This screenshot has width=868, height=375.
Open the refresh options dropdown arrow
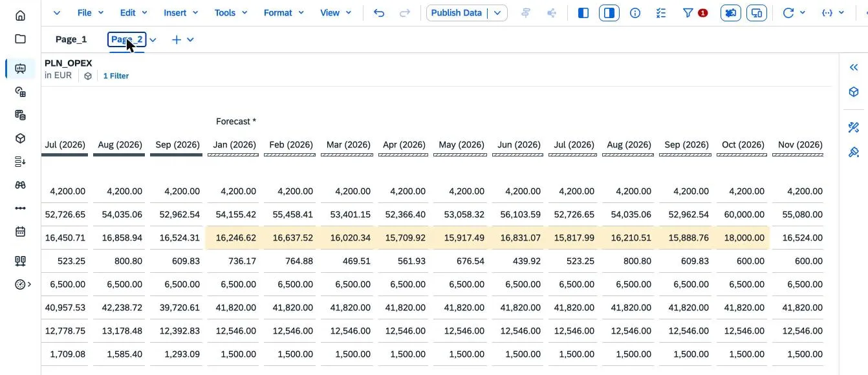pyautogui.click(x=803, y=13)
